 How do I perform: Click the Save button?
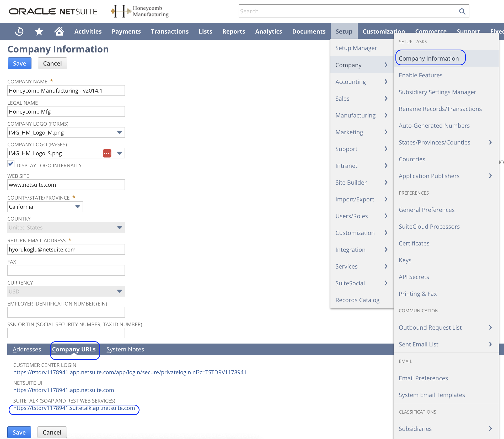click(x=19, y=63)
